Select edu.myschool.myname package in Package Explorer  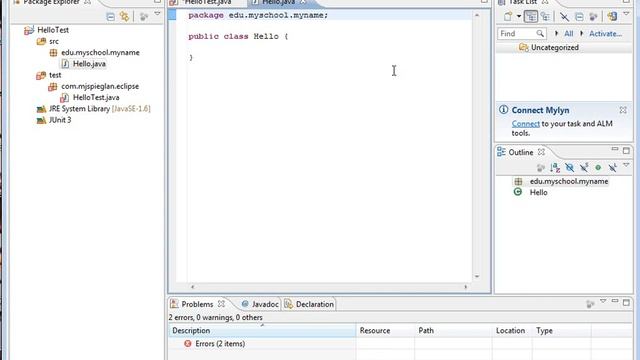[100, 52]
